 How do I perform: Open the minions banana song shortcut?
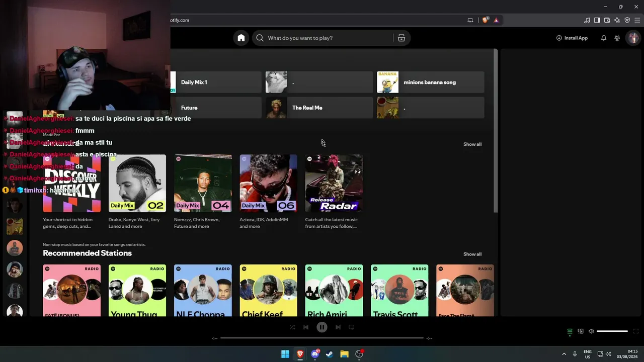pos(431,82)
